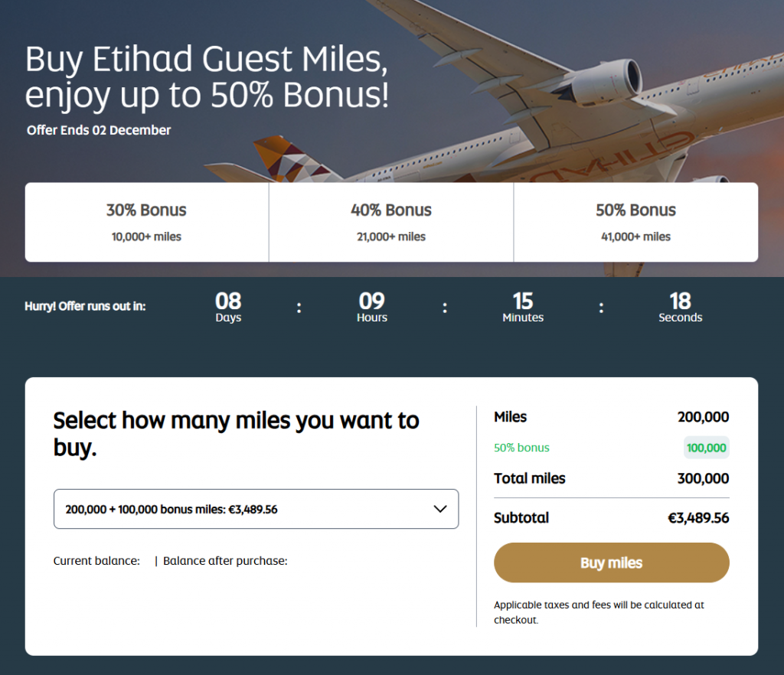Open the miles quantity dropdown

(x=256, y=509)
